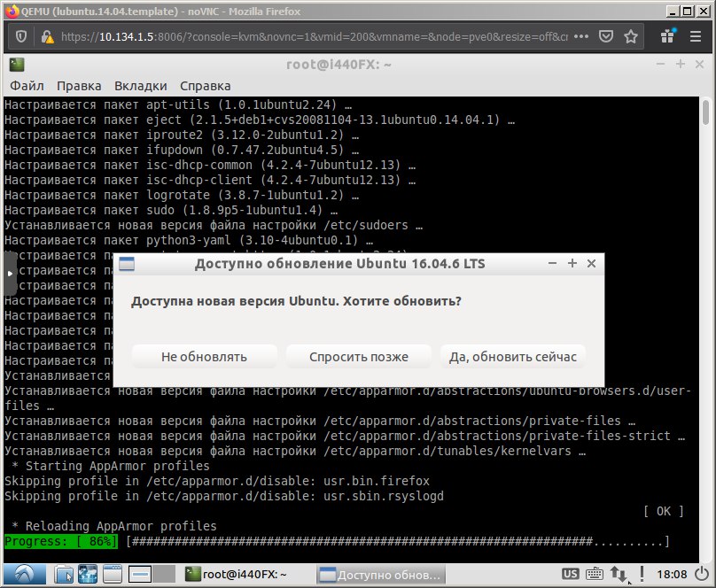The width and height of the screenshot is (716, 588).
Task: Switch to second workspace in pager
Action: (x=164, y=575)
